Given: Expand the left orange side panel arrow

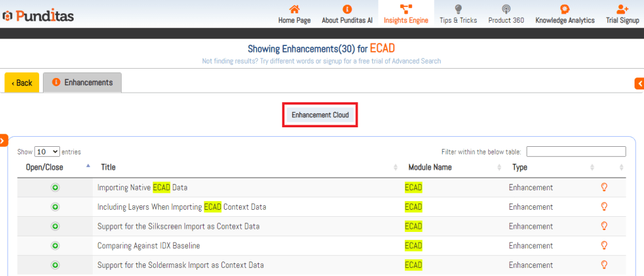Looking at the screenshot, I should click(3, 140).
